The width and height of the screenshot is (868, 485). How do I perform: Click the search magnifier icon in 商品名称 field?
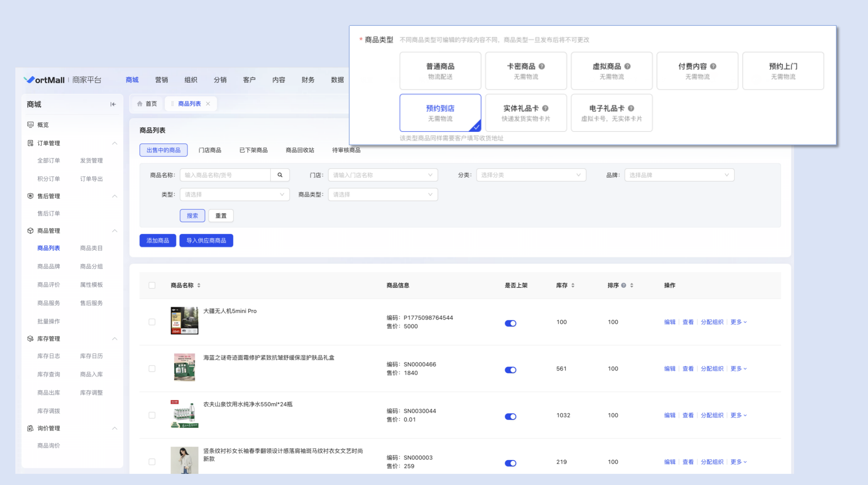tap(280, 175)
